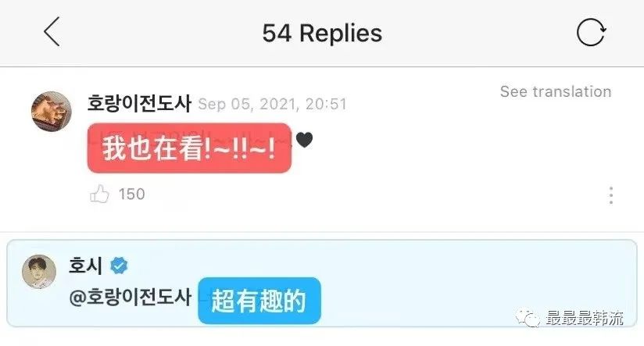The width and height of the screenshot is (644, 346).
Task: Open 호랑이전도사 profile picture
Action: [x=52, y=112]
